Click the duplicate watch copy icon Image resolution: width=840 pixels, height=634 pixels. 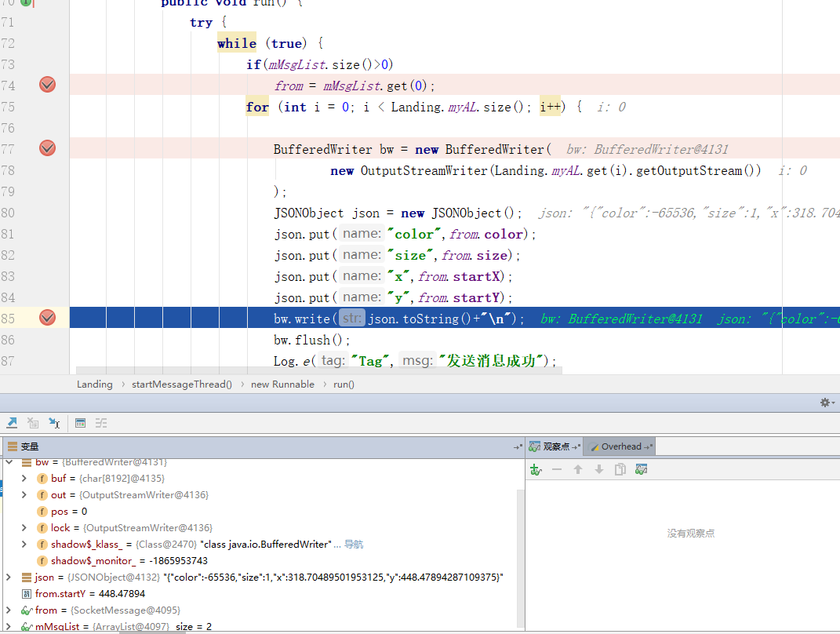(620, 470)
